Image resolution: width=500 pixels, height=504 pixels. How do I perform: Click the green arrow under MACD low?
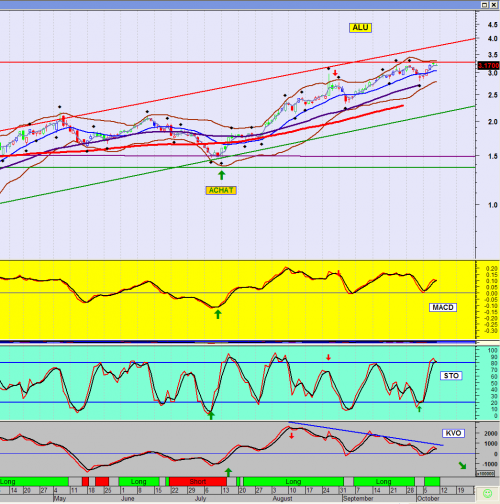tap(218, 314)
